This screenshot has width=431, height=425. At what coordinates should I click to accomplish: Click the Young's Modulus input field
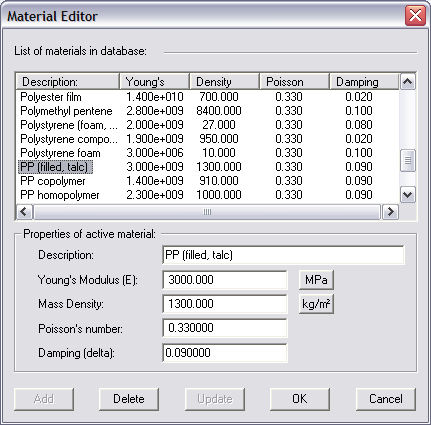point(225,280)
